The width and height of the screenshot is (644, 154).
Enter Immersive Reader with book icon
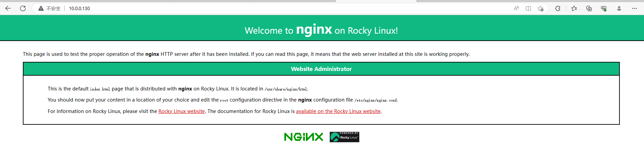(x=528, y=8)
